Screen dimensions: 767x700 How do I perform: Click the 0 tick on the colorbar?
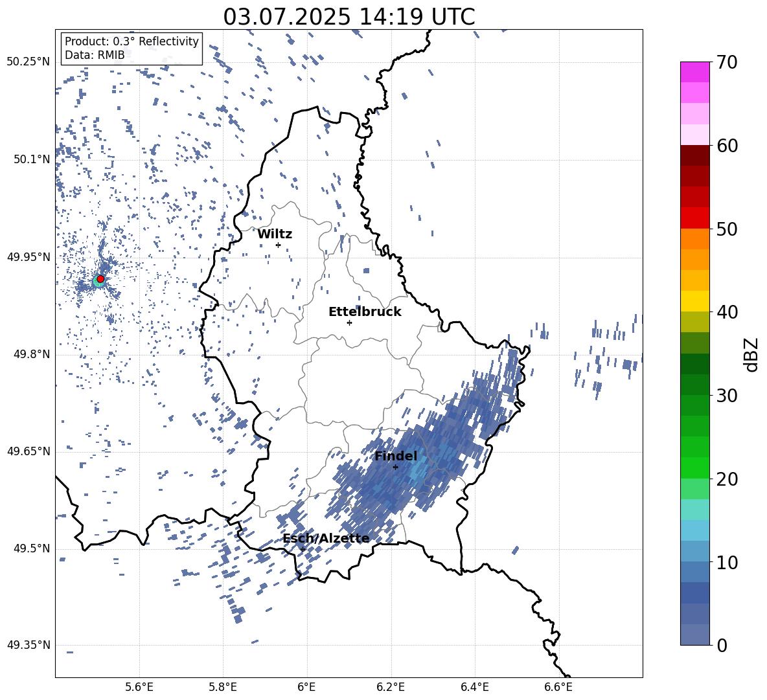722,645
